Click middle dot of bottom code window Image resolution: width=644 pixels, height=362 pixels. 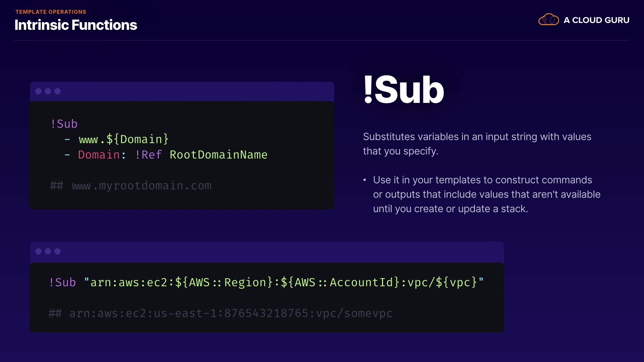[x=48, y=251]
